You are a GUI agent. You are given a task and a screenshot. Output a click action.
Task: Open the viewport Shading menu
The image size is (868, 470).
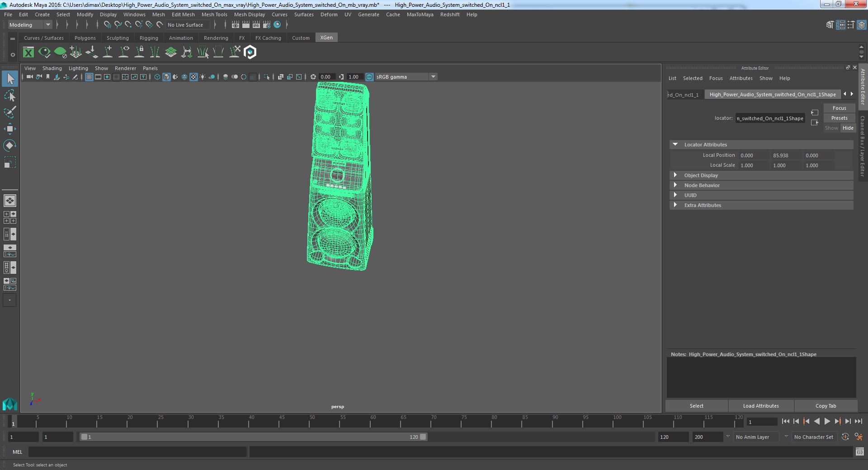point(52,68)
